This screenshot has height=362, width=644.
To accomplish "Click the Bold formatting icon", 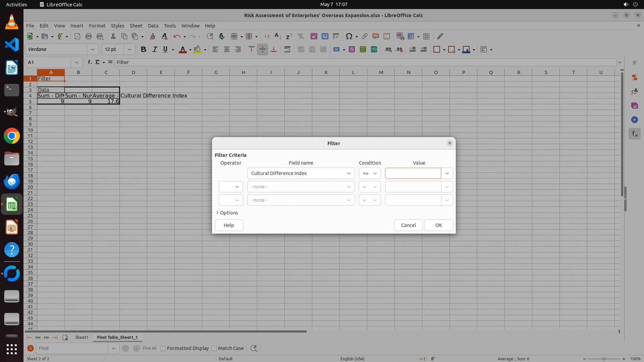I will (144, 50).
